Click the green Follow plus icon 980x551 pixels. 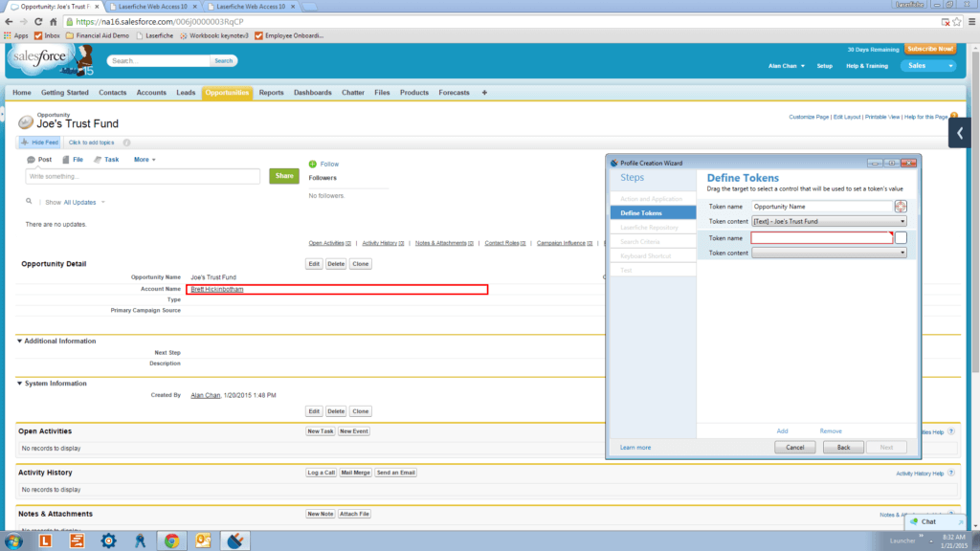pyautogui.click(x=313, y=165)
